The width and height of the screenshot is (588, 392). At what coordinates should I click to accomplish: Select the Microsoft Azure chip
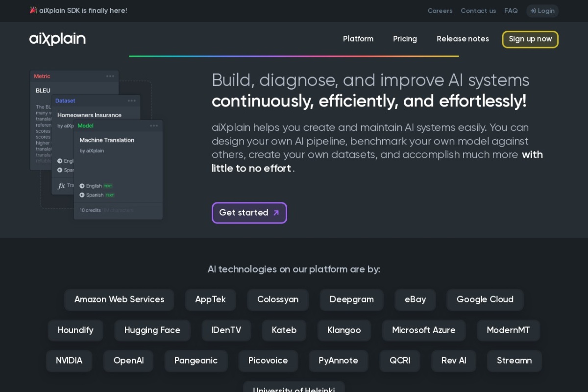(424, 330)
